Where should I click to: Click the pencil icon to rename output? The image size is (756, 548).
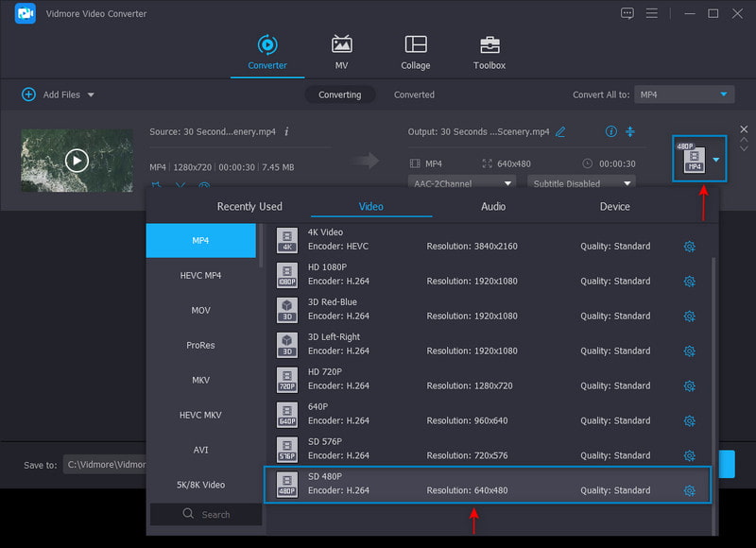point(560,131)
